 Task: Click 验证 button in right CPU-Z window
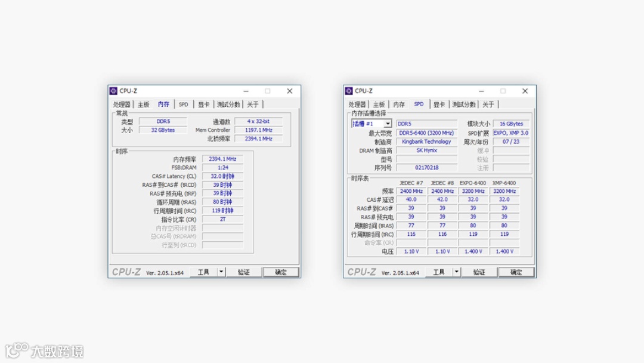point(479,272)
